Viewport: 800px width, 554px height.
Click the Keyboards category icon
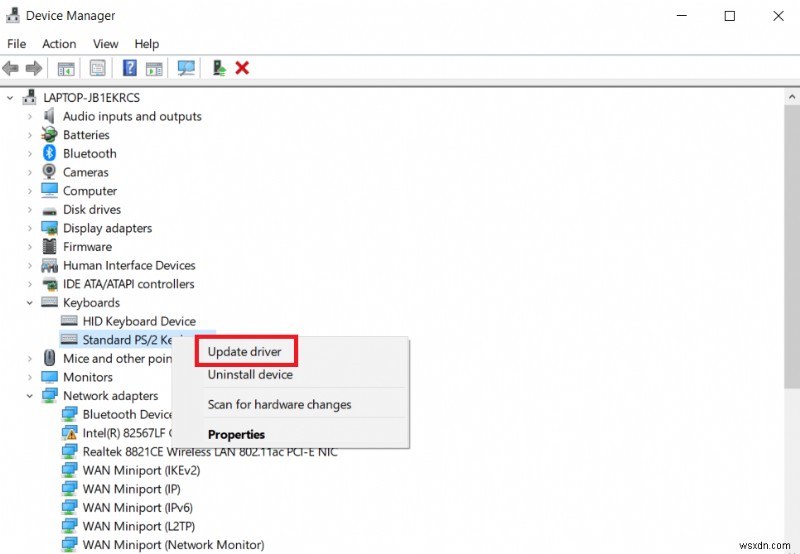tap(49, 302)
